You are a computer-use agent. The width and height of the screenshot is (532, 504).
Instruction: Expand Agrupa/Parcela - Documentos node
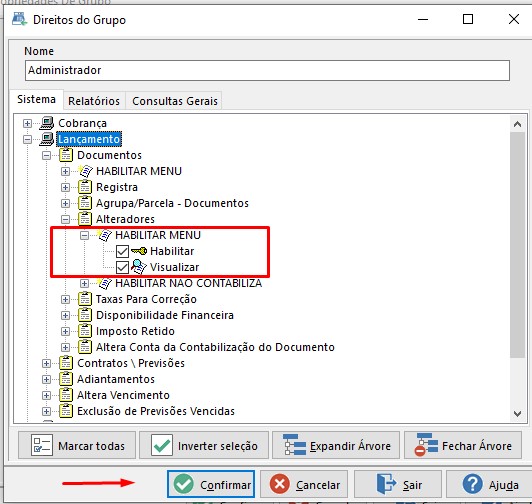tap(65, 203)
